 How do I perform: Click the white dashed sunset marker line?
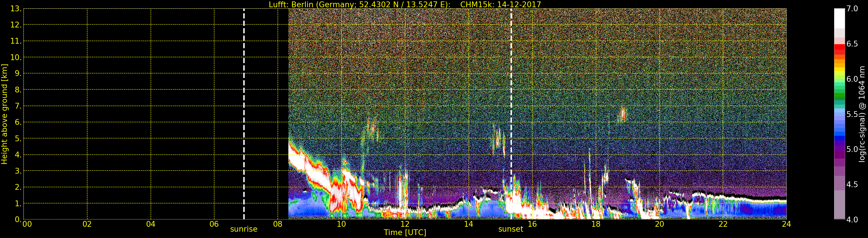511,114
